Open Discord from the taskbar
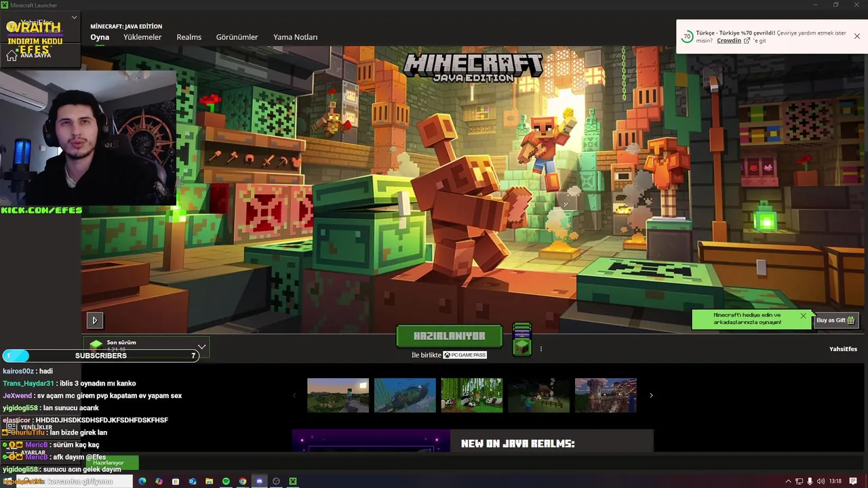The width and height of the screenshot is (868, 488). click(259, 481)
